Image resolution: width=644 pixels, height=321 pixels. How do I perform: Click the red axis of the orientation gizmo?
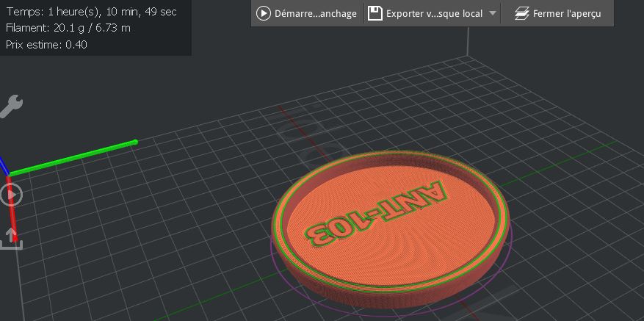pyautogui.click(x=12, y=209)
